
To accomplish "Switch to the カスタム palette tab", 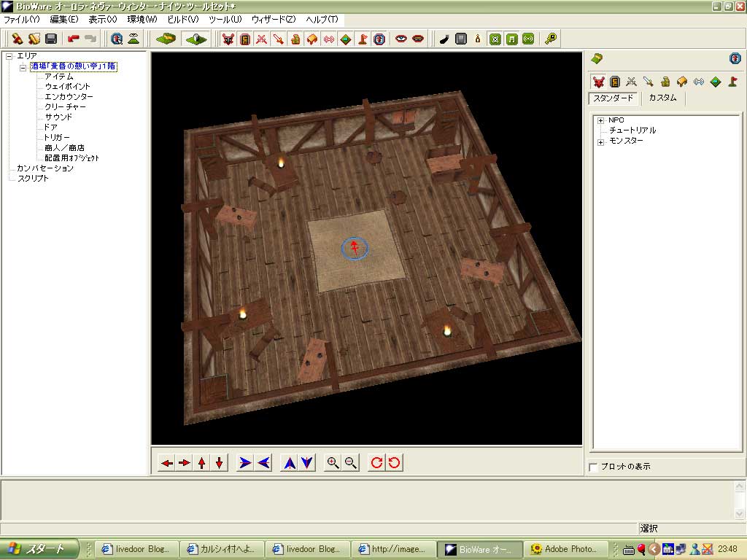I will pyautogui.click(x=662, y=98).
